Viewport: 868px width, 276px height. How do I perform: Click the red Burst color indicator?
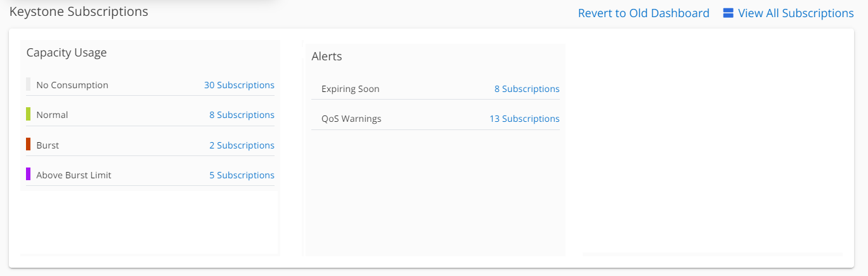click(x=29, y=145)
